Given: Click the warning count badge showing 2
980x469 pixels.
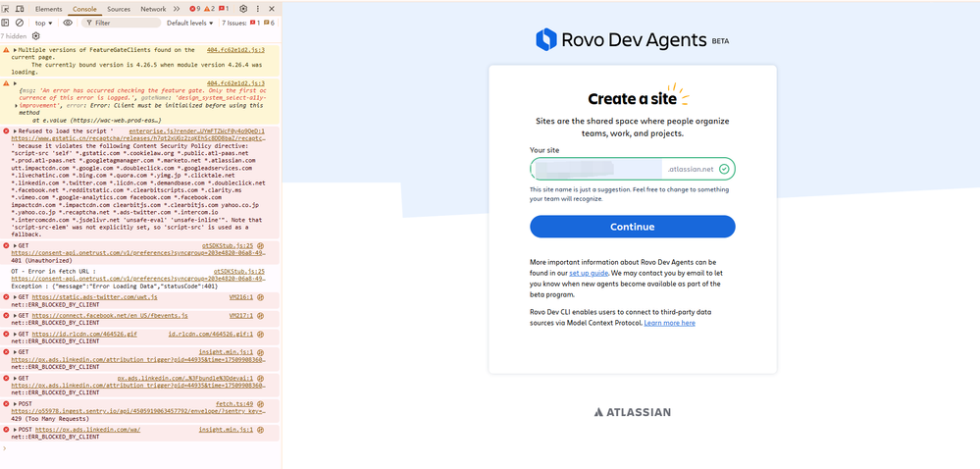Looking at the screenshot, I should coord(209,9).
